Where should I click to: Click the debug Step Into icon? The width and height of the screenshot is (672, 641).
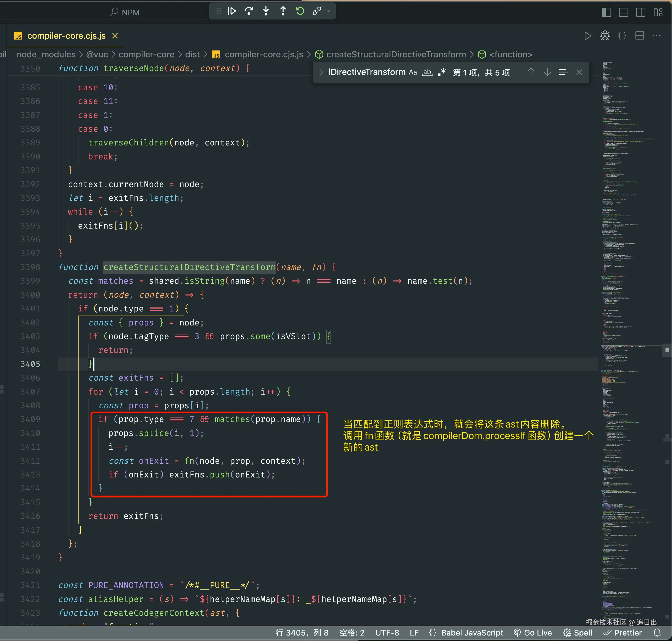[x=266, y=11]
